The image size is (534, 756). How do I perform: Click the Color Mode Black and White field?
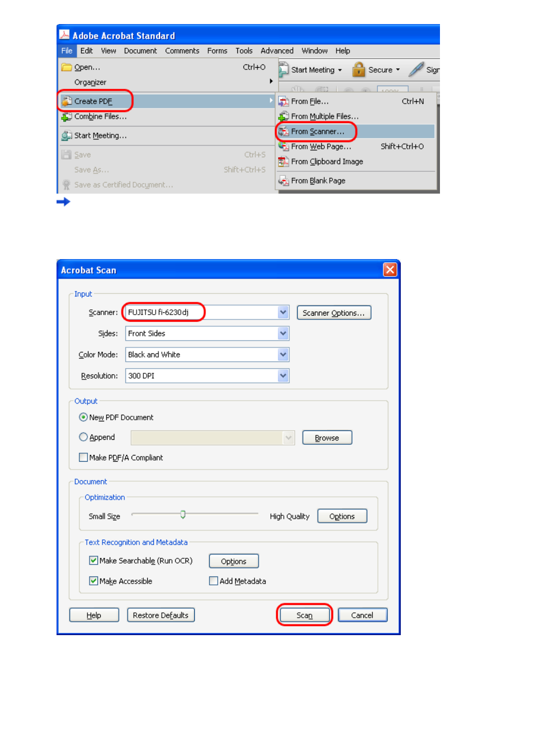[207, 354]
